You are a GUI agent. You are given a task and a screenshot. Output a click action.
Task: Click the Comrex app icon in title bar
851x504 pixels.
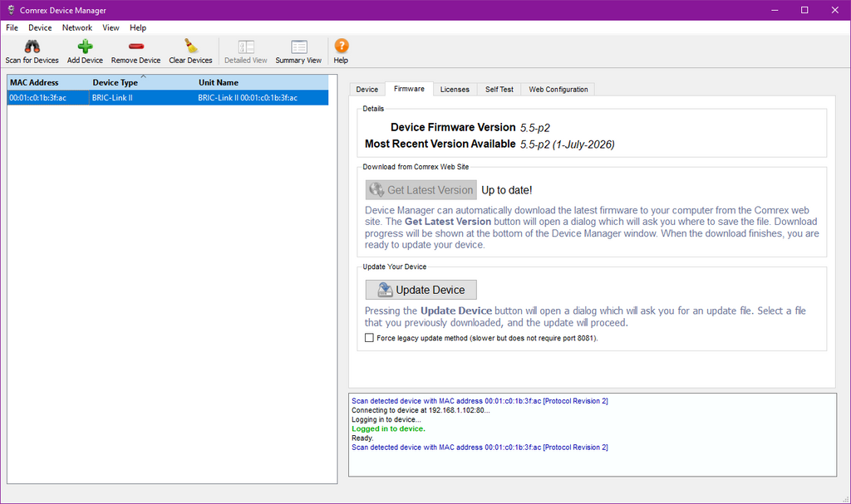(11, 10)
